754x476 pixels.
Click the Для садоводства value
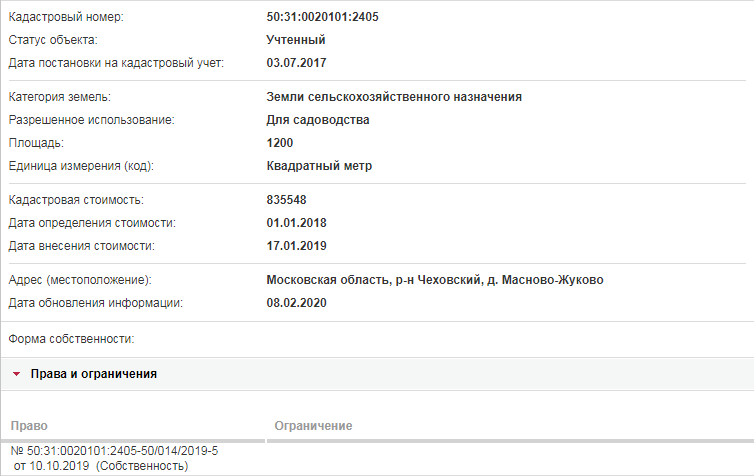coord(318,120)
